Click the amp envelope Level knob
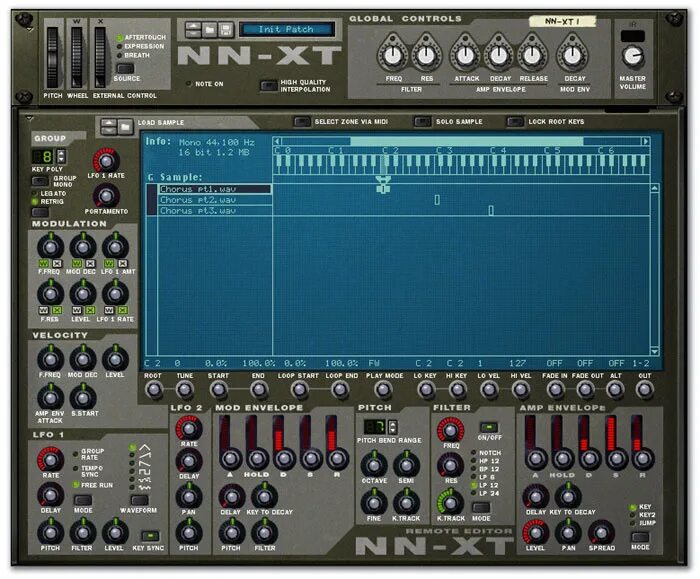700x579 pixels. (535, 533)
